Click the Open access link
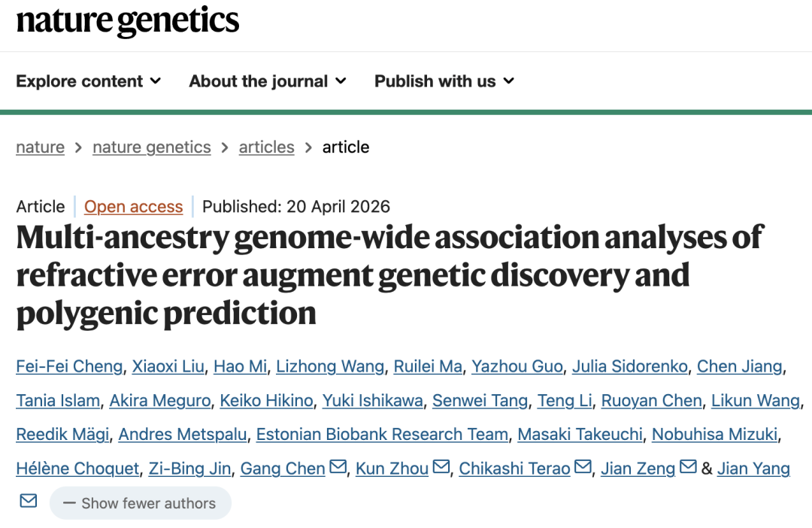Image resolution: width=812 pixels, height=528 pixels. (134, 206)
